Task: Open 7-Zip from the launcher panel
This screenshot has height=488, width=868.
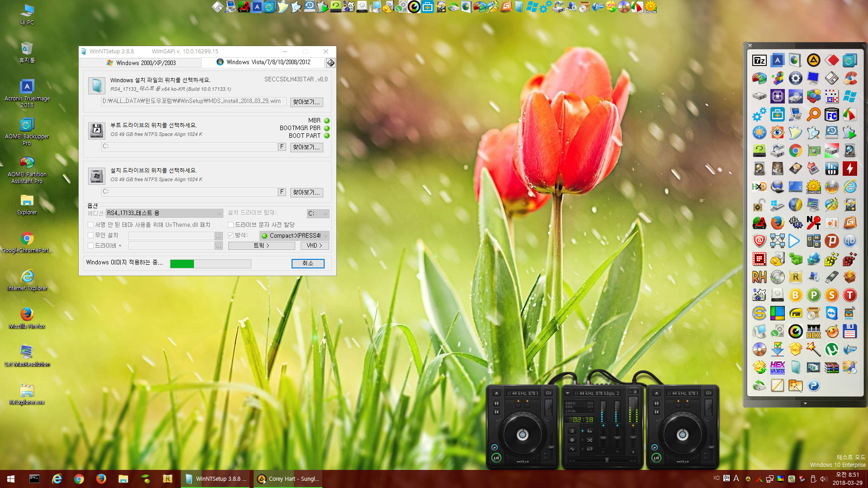Action: coord(759,61)
